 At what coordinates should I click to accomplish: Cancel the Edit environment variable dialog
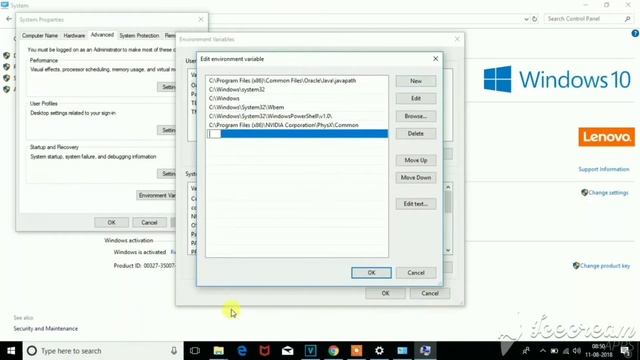tap(416, 273)
